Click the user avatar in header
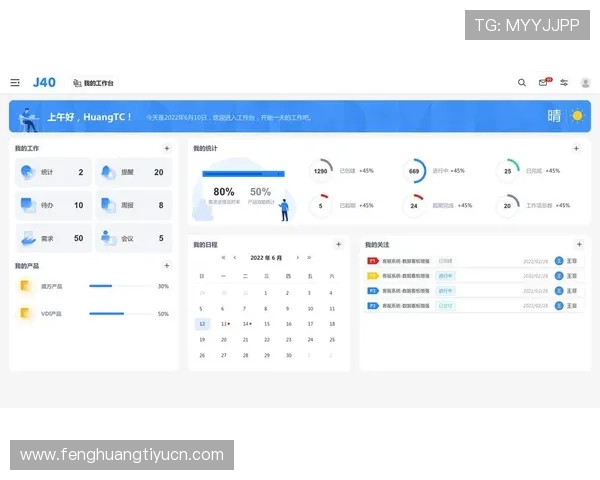This screenshot has width=600, height=480. click(585, 83)
